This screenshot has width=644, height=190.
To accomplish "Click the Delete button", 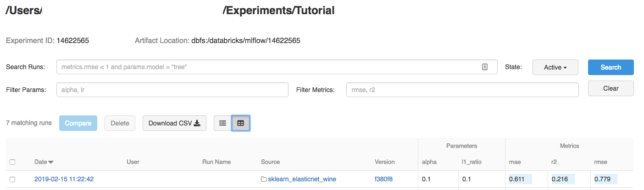I will click(x=120, y=123).
